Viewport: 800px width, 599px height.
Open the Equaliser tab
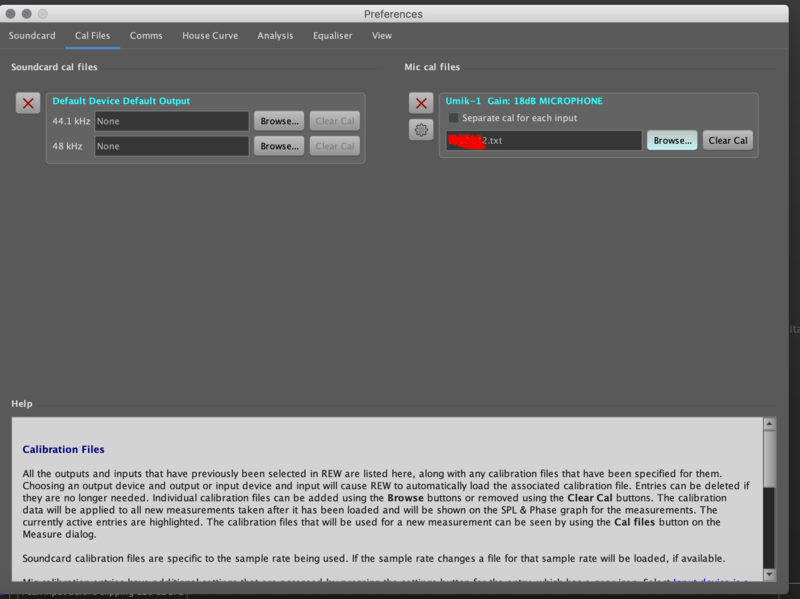point(332,35)
